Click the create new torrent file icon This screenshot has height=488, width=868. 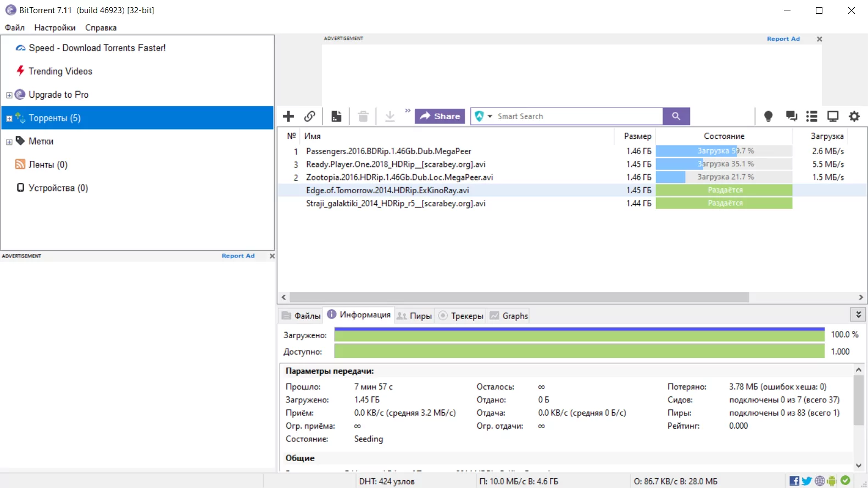pyautogui.click(x=336, y=116)
